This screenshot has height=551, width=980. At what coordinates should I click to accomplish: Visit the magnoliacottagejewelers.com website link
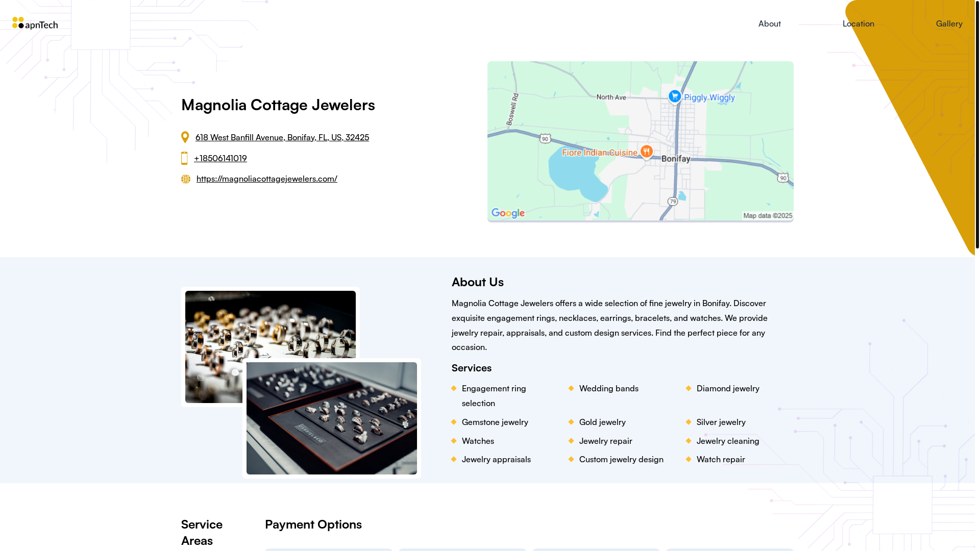(267, 179)
